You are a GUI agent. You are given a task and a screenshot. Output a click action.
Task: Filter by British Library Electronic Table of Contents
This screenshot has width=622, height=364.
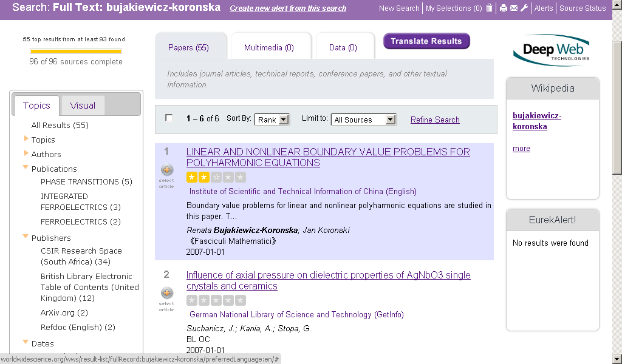(x=90, y=287)
